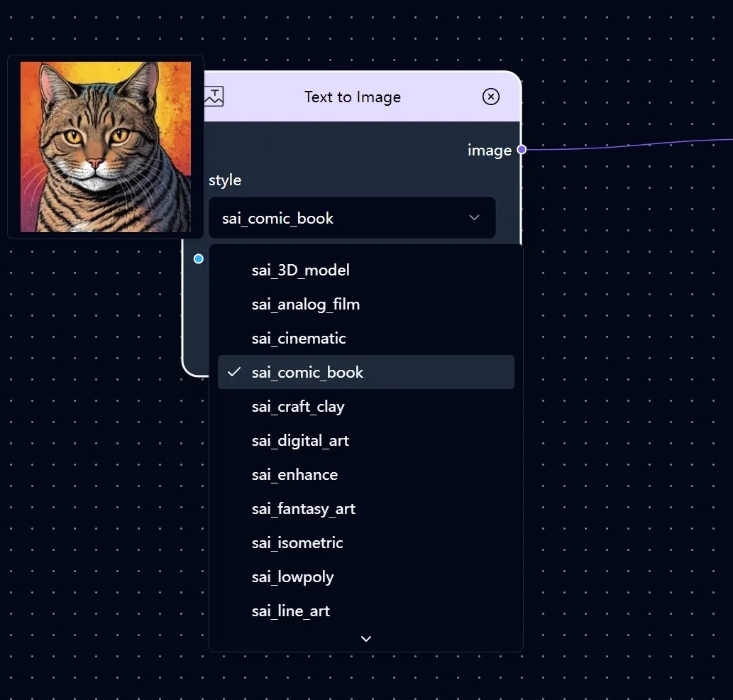The width and height of the screenshot is (733, 700).
Task: Select the sai_isometric style
Action: click(x=365, y=543)
